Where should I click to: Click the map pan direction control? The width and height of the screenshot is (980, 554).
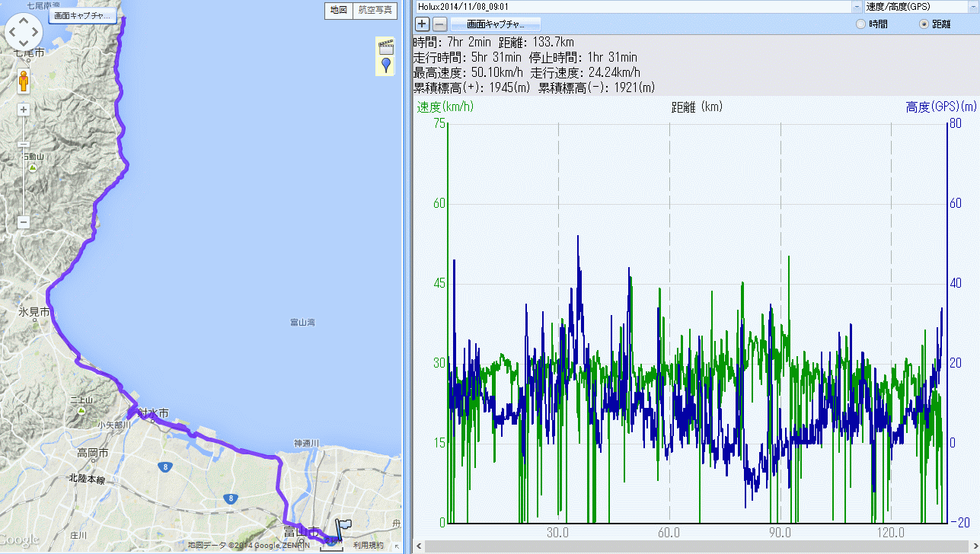[24, 31]
